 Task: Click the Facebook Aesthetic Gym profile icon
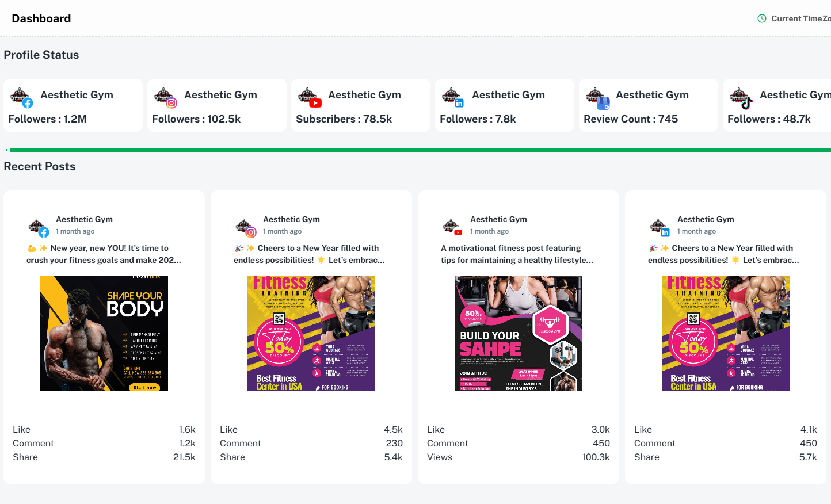click(21, 97)
